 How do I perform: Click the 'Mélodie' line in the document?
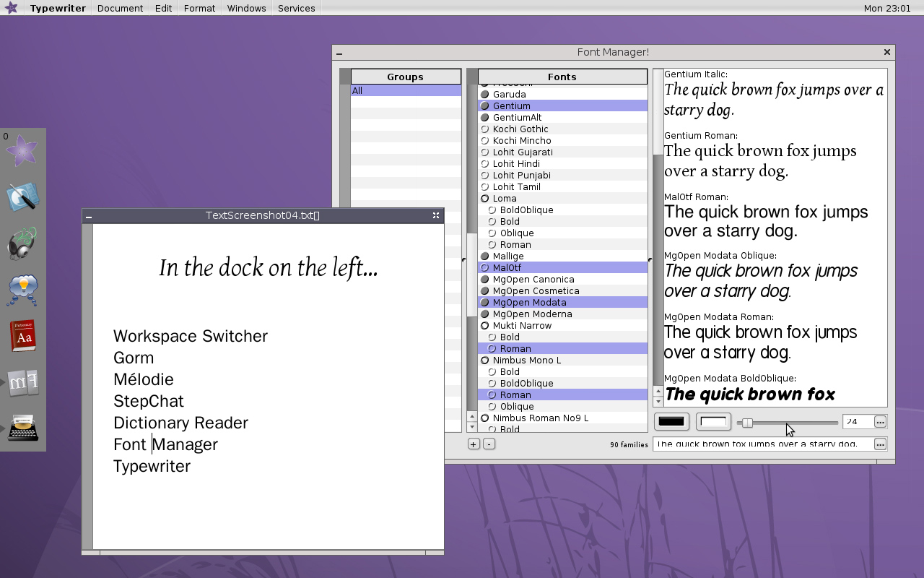tap(144, 380)
